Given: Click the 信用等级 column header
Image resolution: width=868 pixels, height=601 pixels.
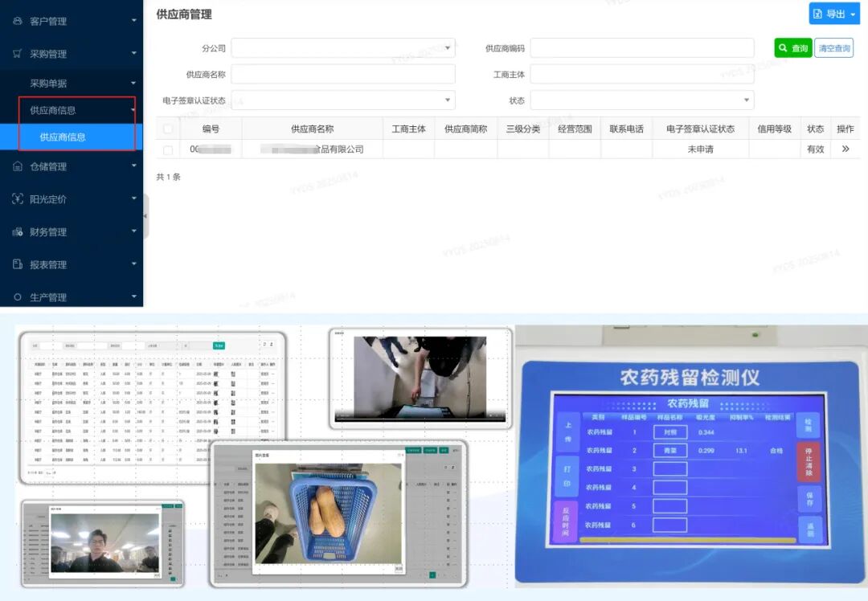Looking at the screenshot, I should 775,129.
